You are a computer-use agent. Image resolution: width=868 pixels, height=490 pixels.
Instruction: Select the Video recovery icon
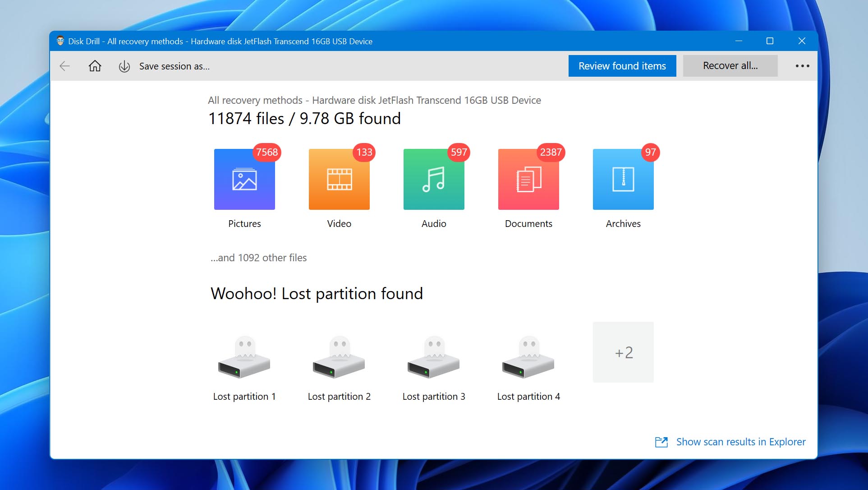[339, 179]
